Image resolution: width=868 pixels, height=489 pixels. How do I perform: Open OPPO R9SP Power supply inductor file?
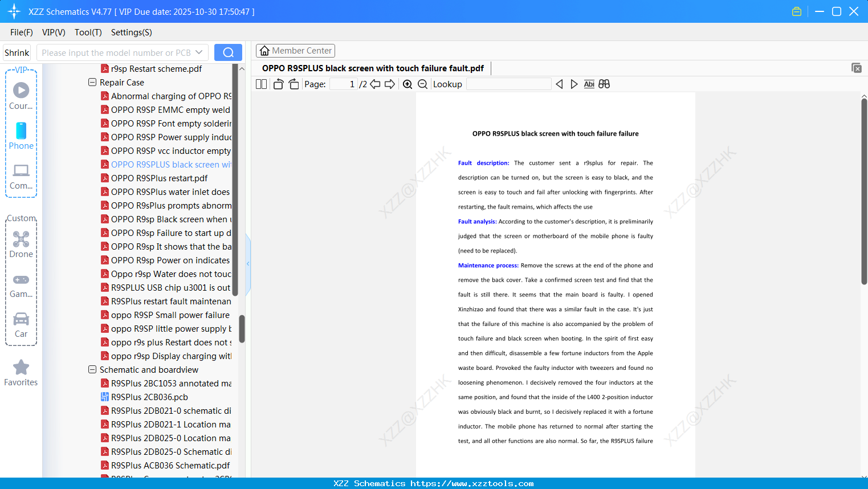pos(166,137)
